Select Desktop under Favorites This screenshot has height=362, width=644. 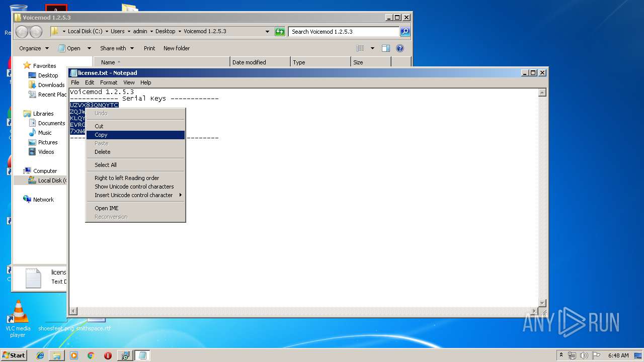[48, 75]
